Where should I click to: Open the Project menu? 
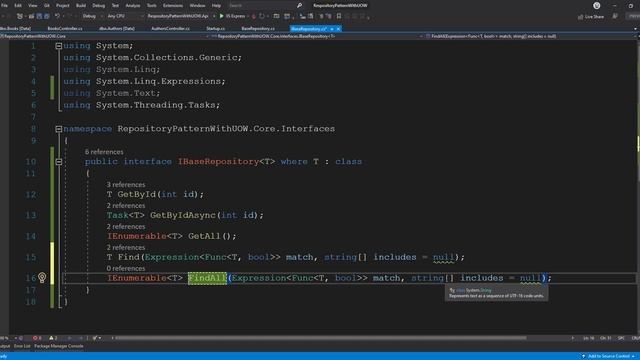(62, 5)
